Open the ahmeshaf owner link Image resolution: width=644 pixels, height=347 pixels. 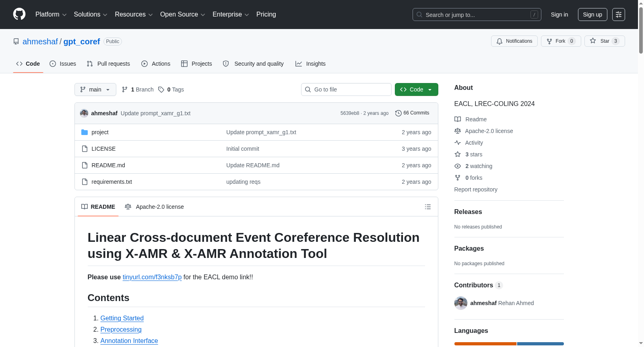coord(40,42)
